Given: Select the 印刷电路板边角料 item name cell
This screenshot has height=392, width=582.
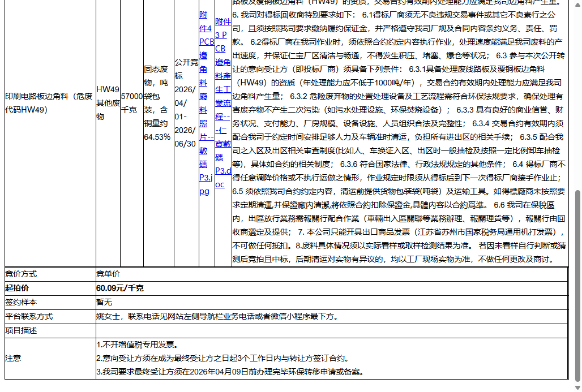Looking at the screenshot, I should 49,103.
